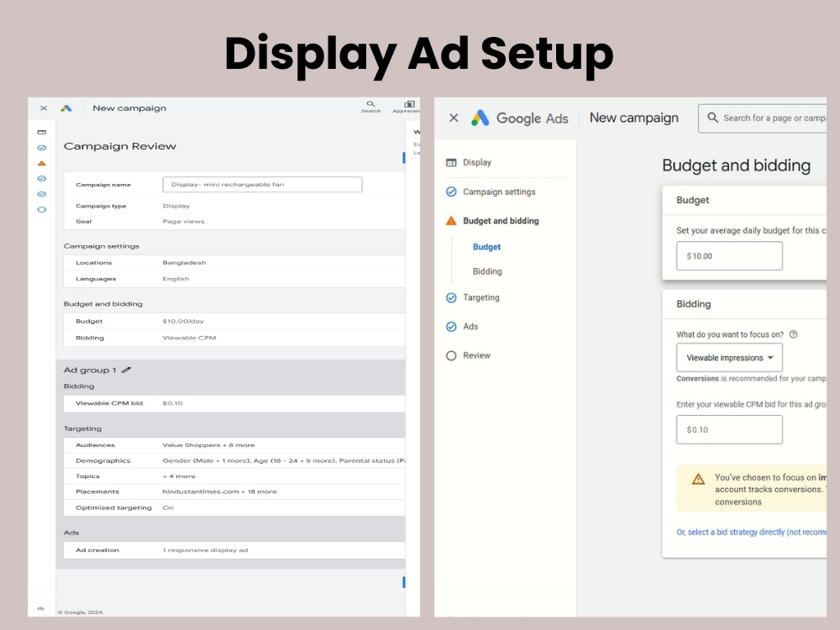Click the $10.00 daily budget field

click(729, 256)
